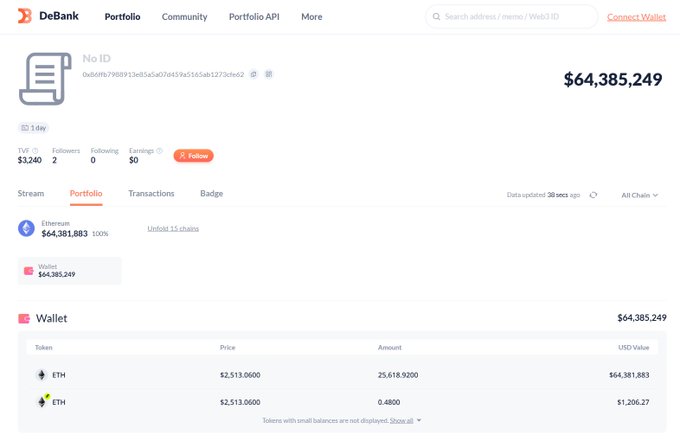Viewport: 680px width, 448px height.
Task: Click the Following count
Action: 93,160
